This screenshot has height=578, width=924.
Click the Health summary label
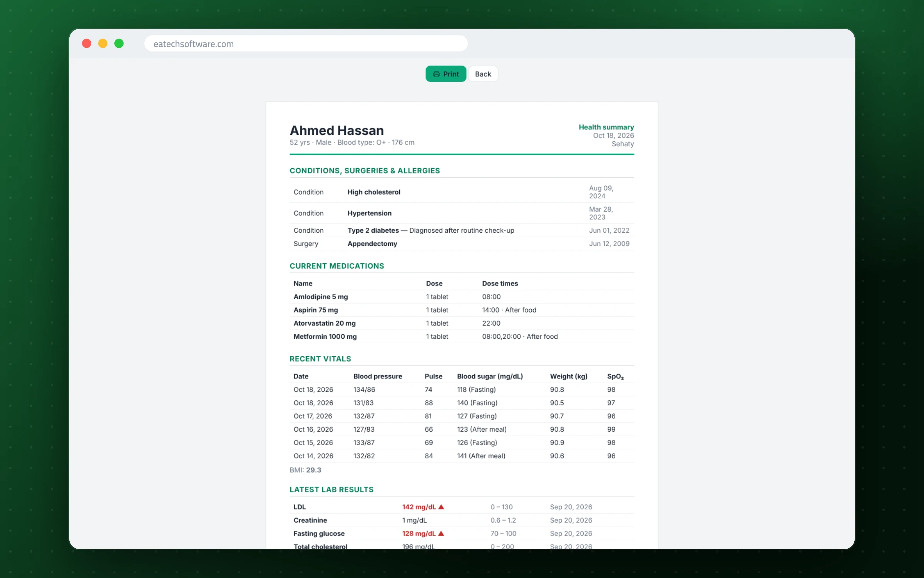coord(606,127)
